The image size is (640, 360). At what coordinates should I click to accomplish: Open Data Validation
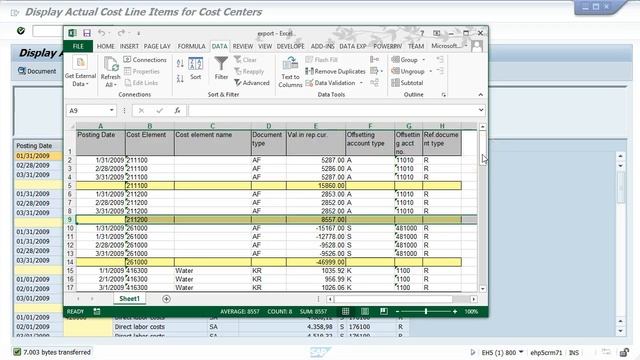[331, 83]
